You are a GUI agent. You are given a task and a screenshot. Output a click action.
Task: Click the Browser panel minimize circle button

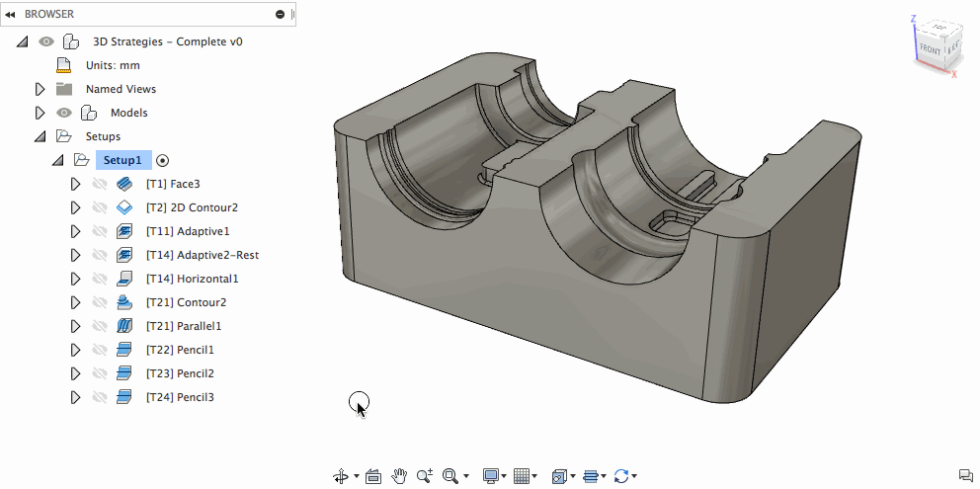281,14
